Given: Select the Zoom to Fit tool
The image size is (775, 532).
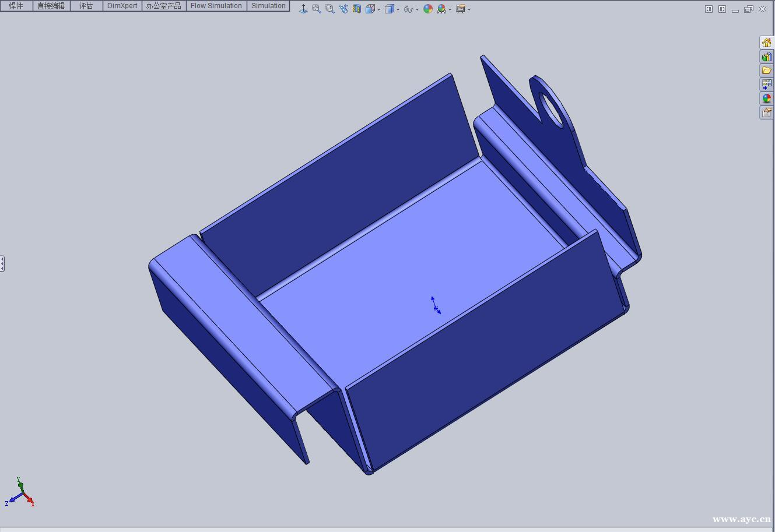Looking at the screenshot, I should (317, 8).
